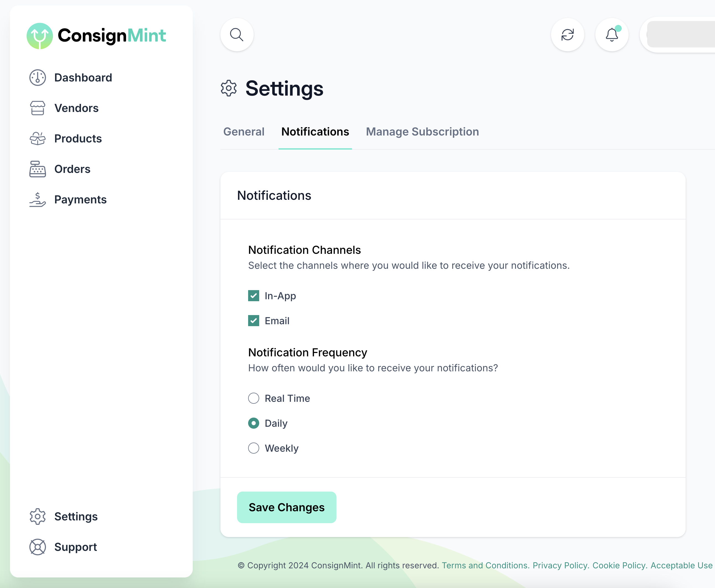Open Orders from the sidebar

(72, 169)
